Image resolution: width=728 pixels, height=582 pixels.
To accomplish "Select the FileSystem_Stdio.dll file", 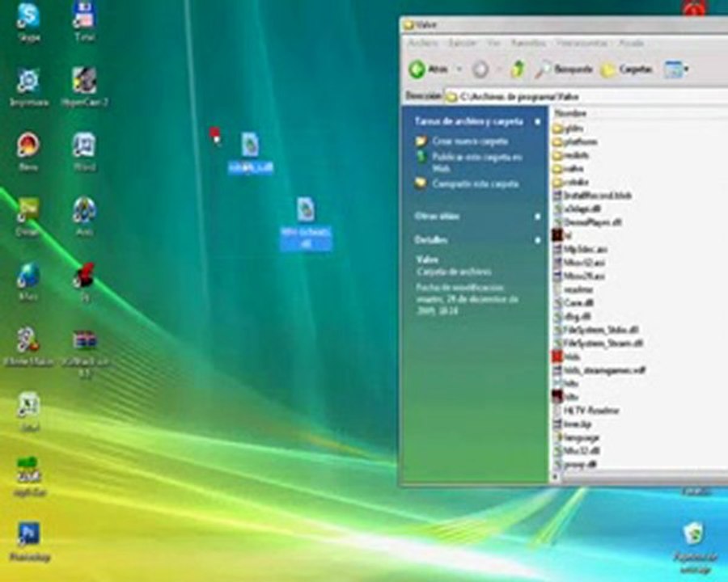I will point(595,330).
